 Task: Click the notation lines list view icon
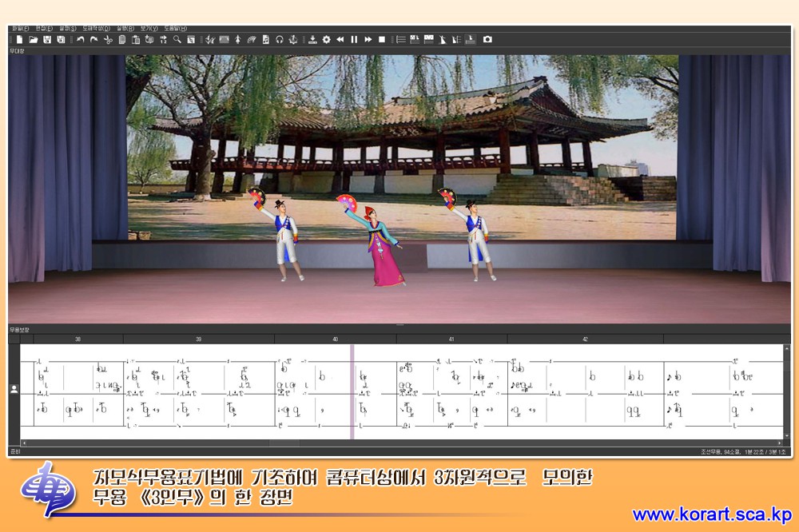[x=401, y=39]
